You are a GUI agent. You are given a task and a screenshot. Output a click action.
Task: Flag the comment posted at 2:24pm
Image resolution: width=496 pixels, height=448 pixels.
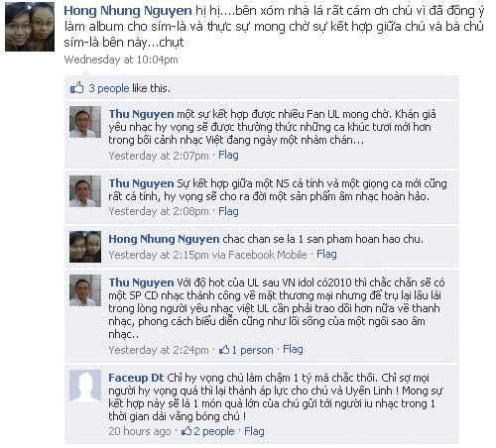293,349
